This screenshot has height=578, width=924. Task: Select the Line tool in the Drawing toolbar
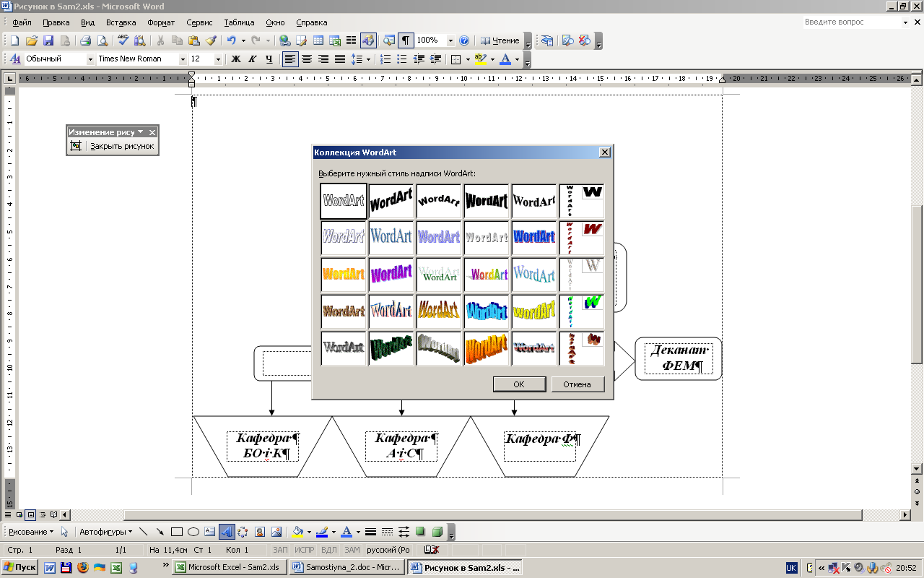tap(144, 532)
